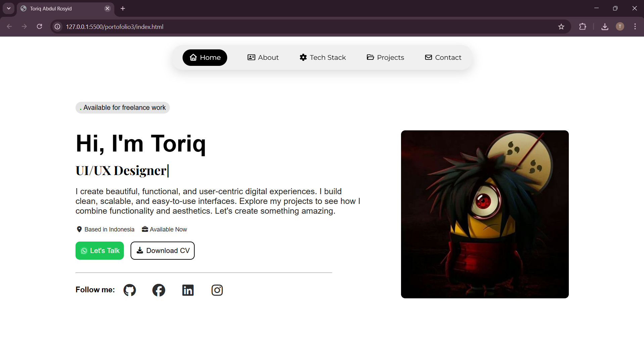Click the profile avatar T in the toolbar

(620, 27)
